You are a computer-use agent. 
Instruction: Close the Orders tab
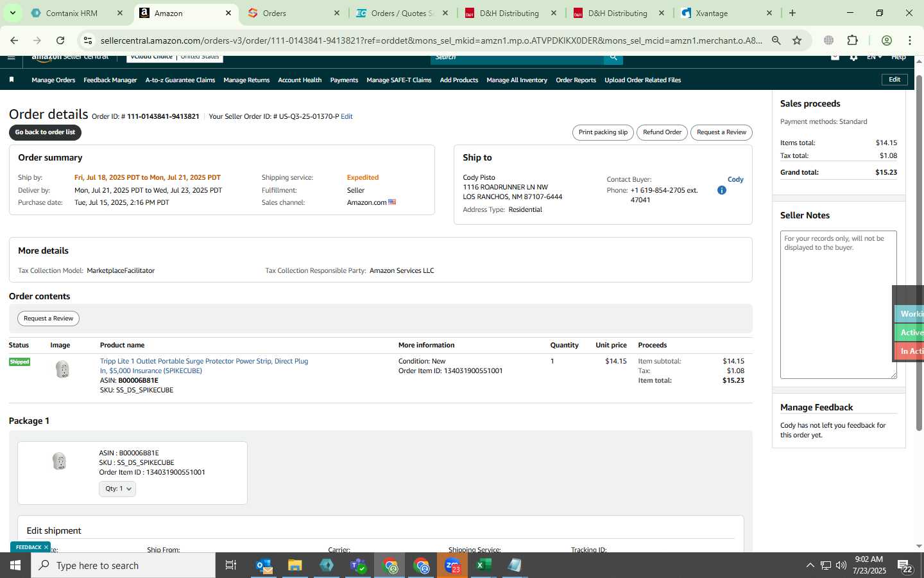point(337,13)
